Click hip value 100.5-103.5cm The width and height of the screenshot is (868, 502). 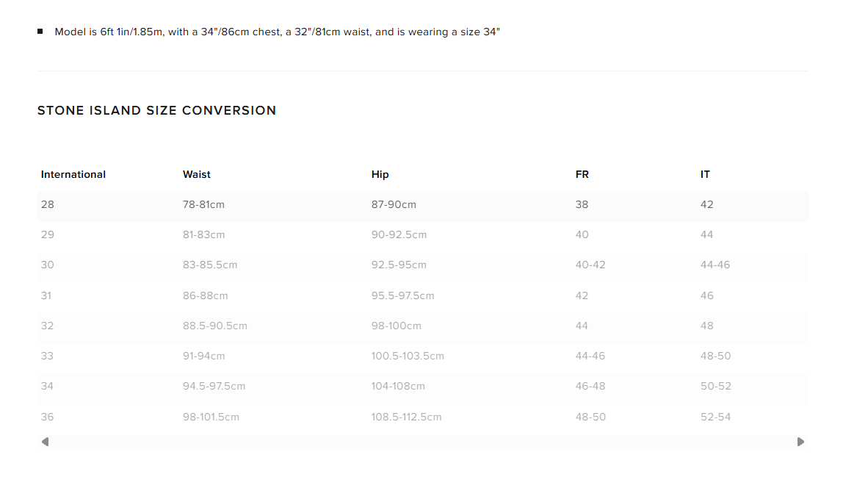pos(408,356)
